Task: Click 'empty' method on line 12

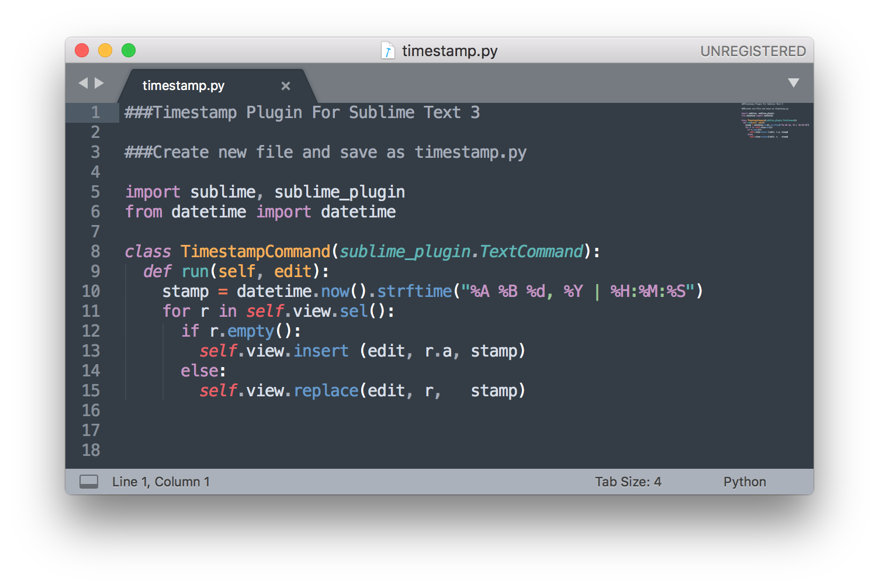Action: (251, 331)
